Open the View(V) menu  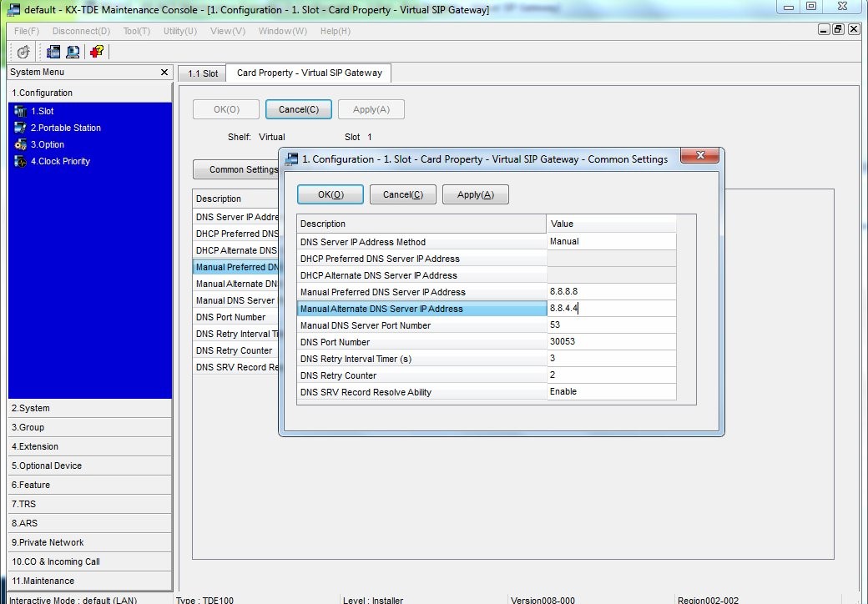click(228, 31)
